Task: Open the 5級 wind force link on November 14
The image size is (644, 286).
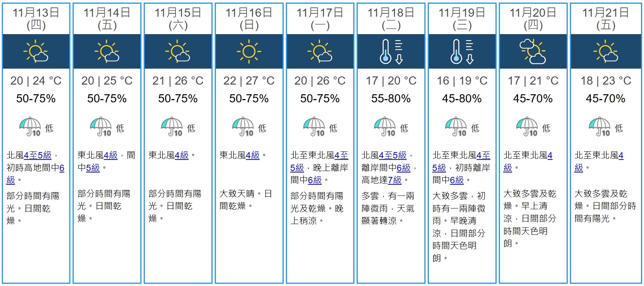Action: click(93, 168)
